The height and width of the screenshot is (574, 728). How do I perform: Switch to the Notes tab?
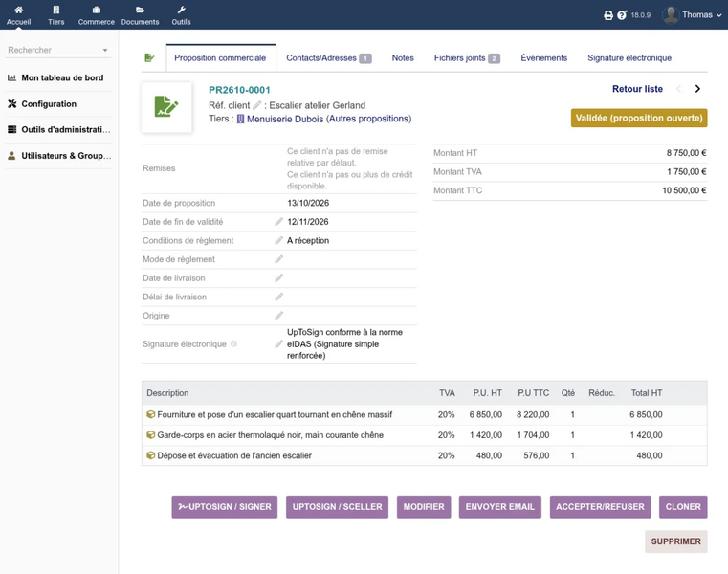[x=403, y=58]
